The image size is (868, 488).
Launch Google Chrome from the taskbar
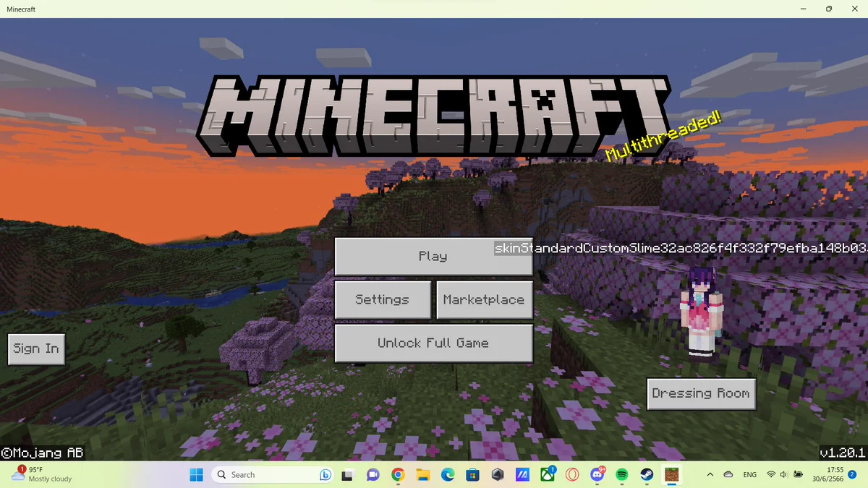coord(397,474)
